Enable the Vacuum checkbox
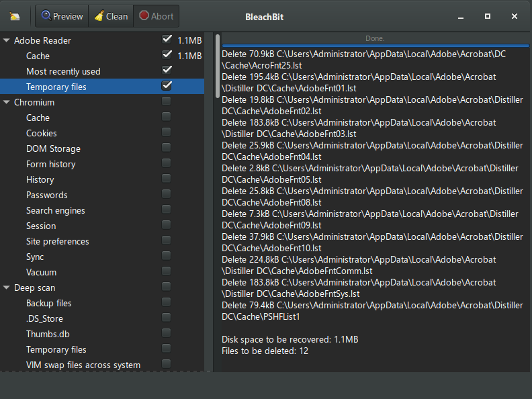Viewport: 532px width, 399px height. [x=167, y=271]
